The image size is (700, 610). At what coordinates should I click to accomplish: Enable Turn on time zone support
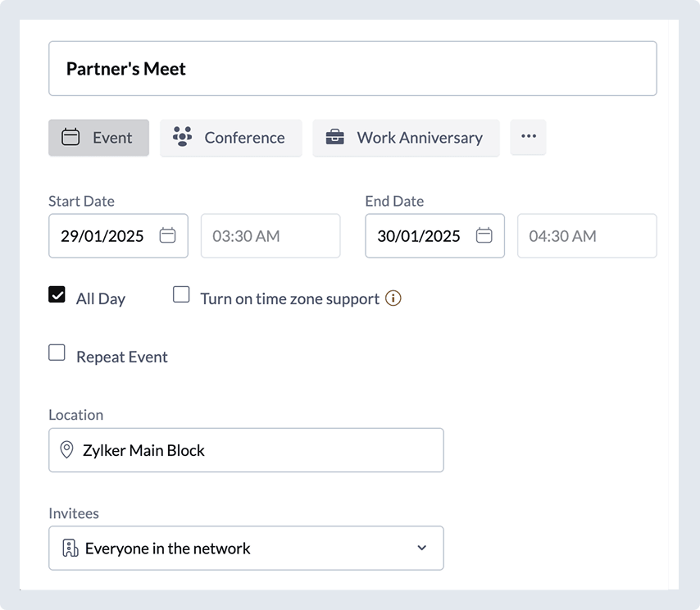(x=181, y=295)
